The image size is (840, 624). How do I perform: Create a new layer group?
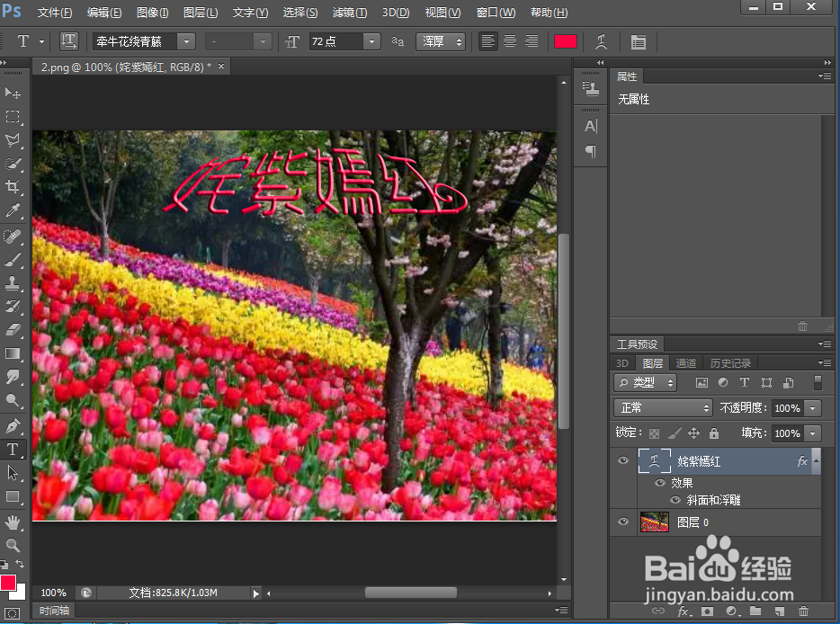[x=755, y=611]
